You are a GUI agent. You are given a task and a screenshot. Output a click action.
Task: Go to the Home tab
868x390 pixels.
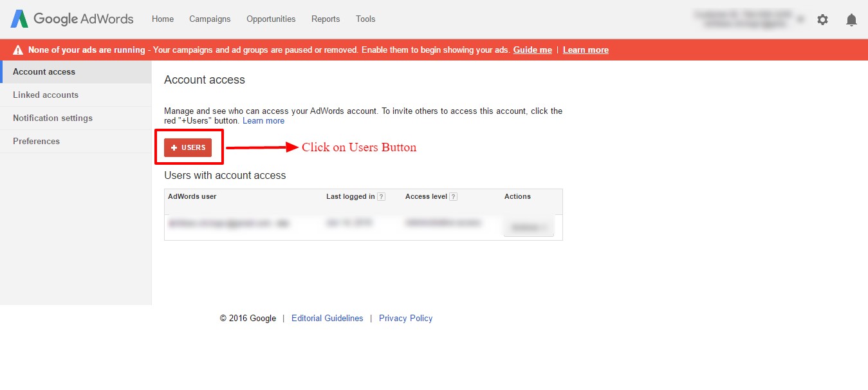point(163,19)
